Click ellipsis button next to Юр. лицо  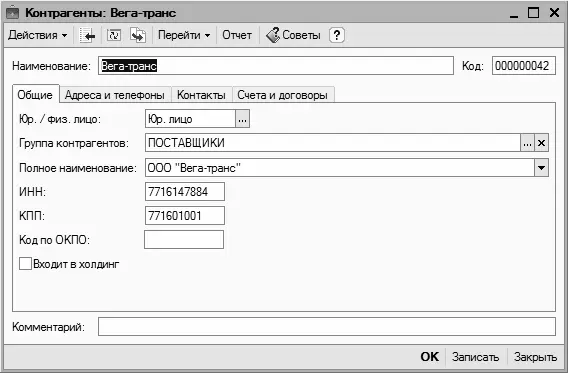242,119
